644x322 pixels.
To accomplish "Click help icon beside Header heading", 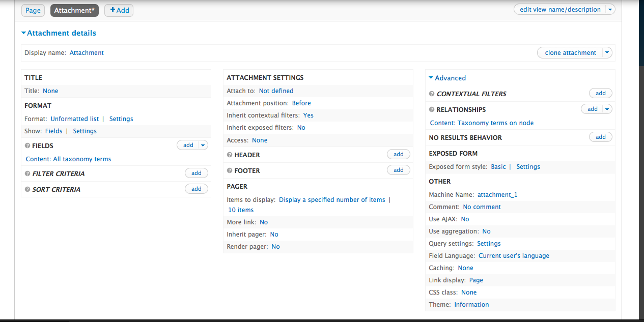I will pyautogui.click(x=230, y=155).
